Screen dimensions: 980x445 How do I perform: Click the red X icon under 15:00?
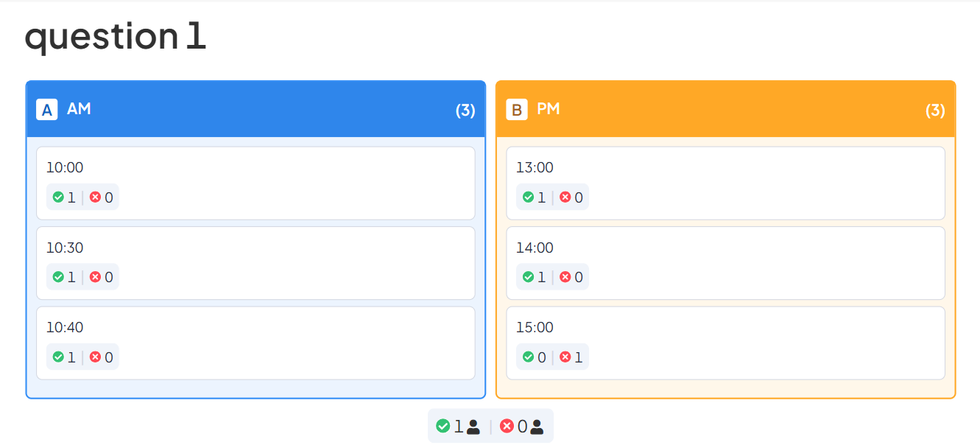click(x=565, y=357)
